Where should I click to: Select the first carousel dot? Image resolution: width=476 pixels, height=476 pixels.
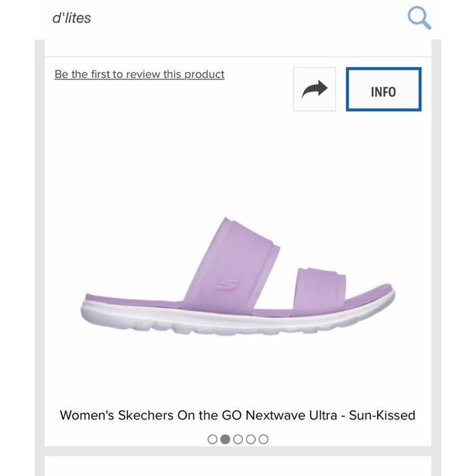(213, 439)
